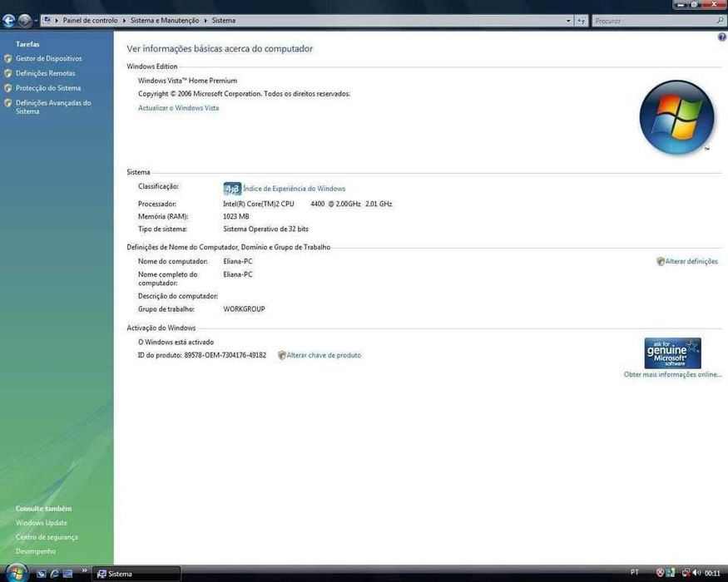The width and height of the screenshot is (728, 582).
Task: Click Alterar definições link
Action: coord(691,261)
